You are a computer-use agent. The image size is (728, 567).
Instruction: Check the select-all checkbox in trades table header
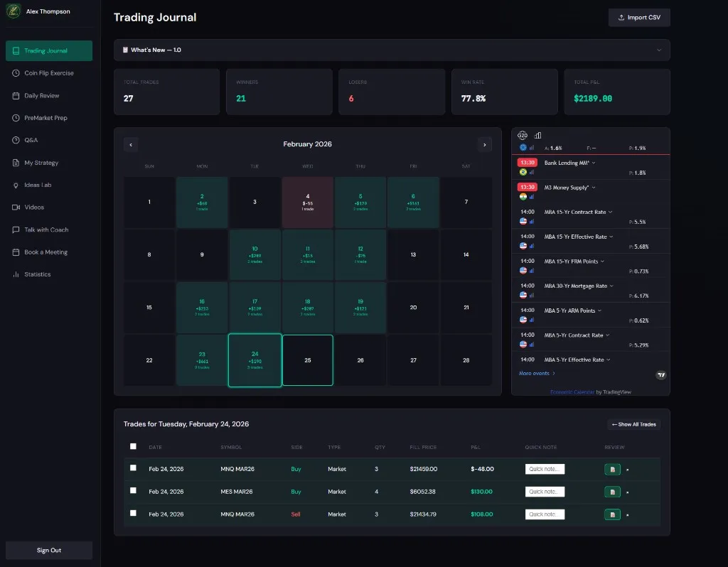pos(133,446)
